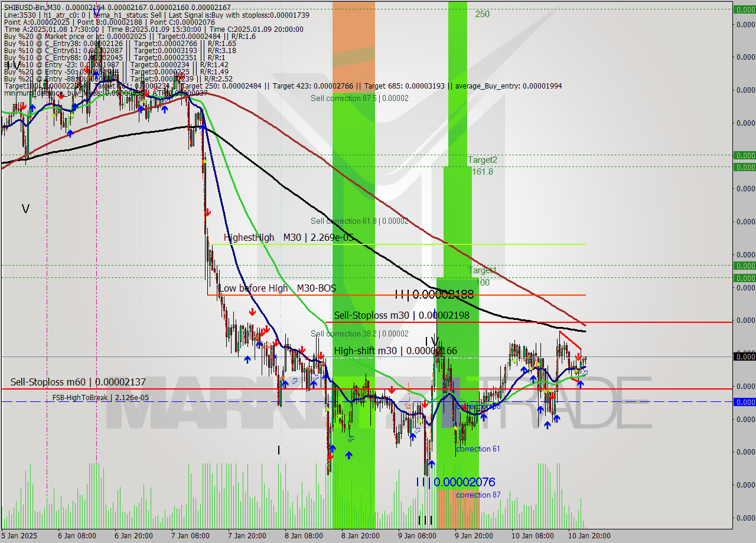The image size is (756, 543).
Task: Click the black current-price tag on price axis
Action: pyautogui.click(x=744, y=356)
